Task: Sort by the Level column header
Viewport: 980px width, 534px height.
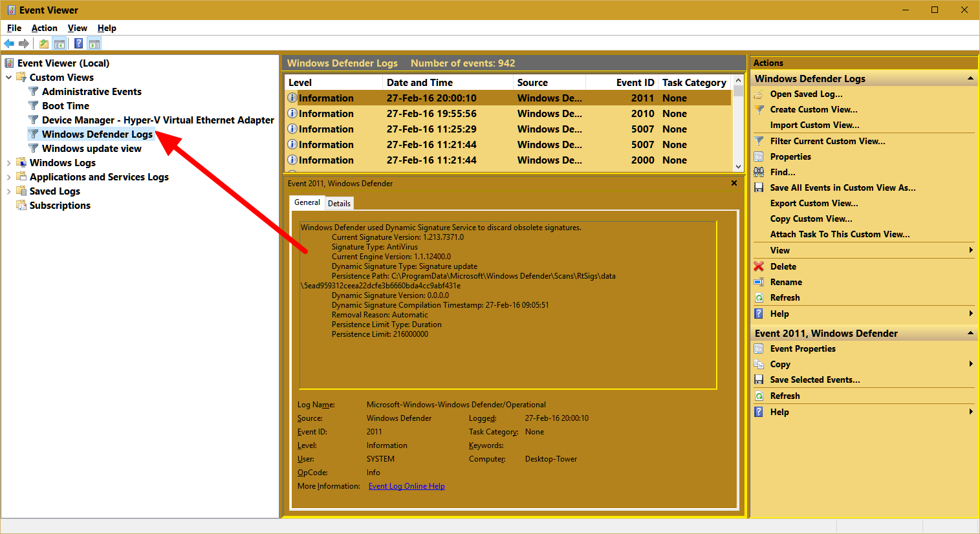Action: coord(334,83)
